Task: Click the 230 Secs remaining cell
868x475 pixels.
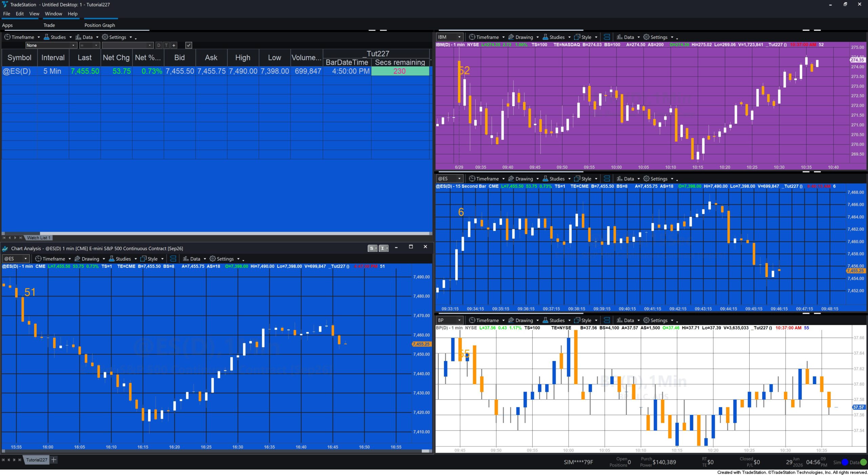Action: [400, 71]
